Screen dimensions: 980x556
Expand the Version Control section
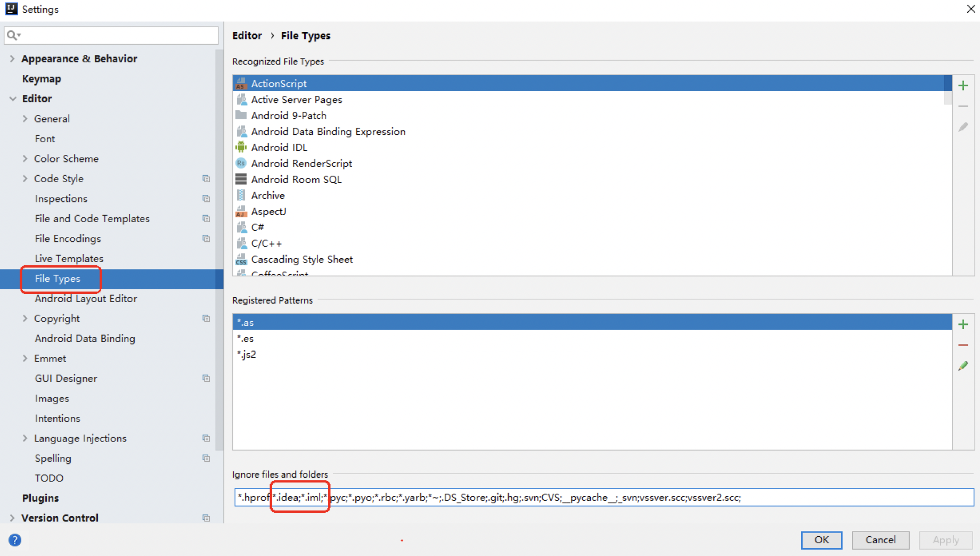pyautogui.click(x=12, y=518)
